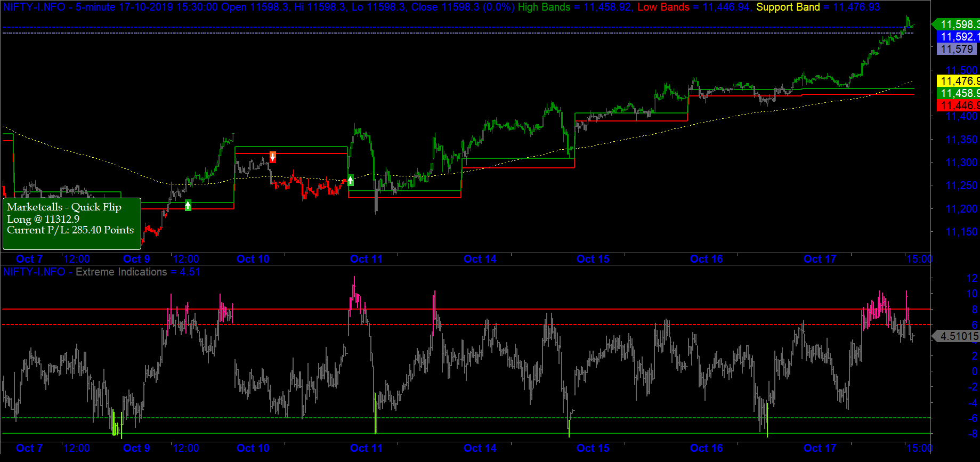Click Oct 17 on price pane date axis

[x=820, y=259]
